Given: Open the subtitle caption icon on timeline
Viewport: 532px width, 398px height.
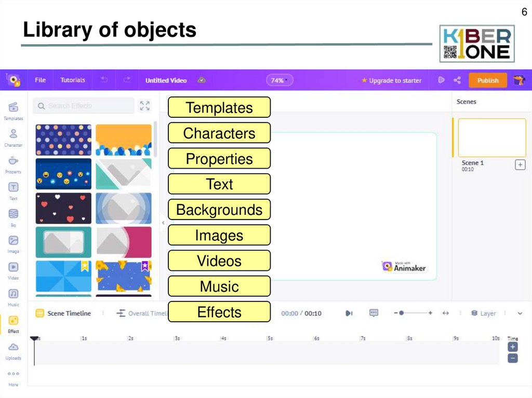Looking at the screenshot, I should [374, 313].
